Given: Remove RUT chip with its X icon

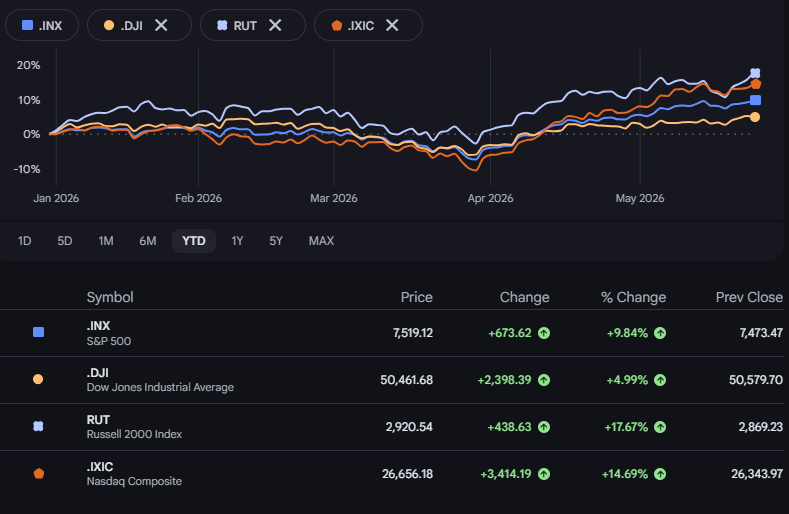Looking at the screenshot, I should click(x=275, y=25).
